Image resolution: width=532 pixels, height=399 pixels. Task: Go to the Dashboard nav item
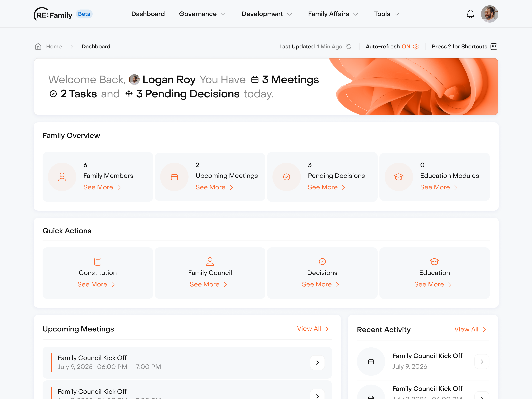(x=148, y=14)
